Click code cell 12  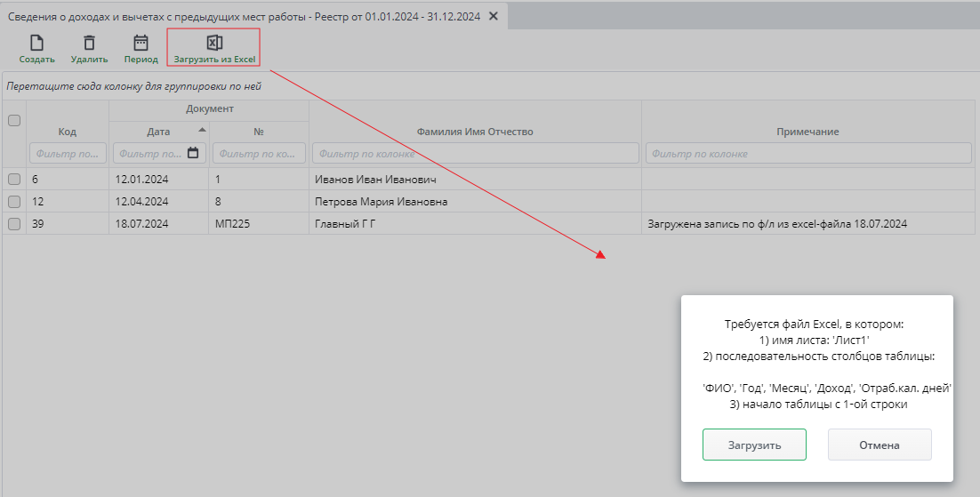(68, 201)
